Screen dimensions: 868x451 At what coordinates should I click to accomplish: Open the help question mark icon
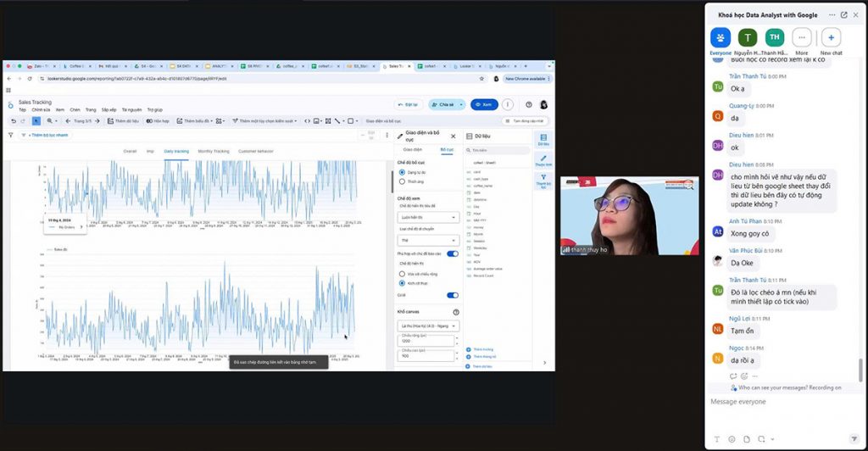(529, 104)
